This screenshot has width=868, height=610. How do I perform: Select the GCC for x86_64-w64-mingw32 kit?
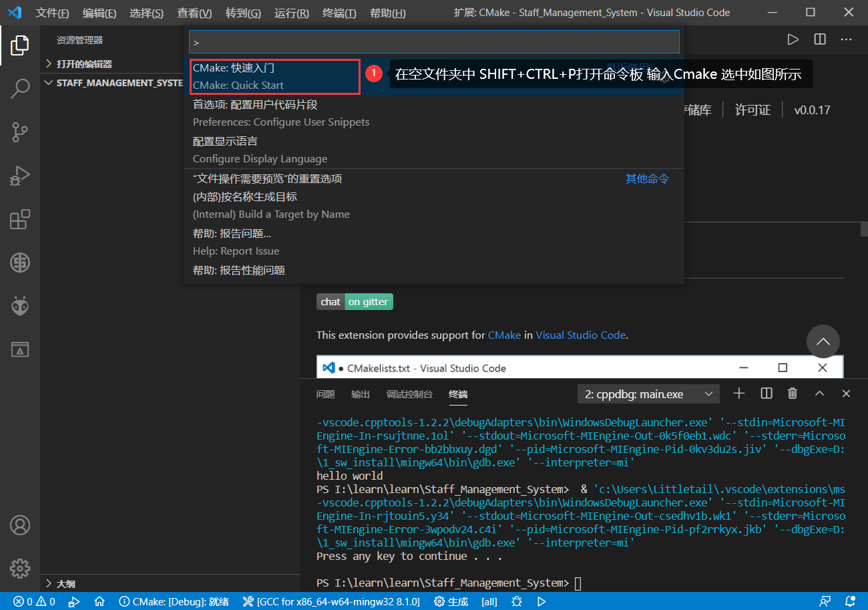[331, 602]
